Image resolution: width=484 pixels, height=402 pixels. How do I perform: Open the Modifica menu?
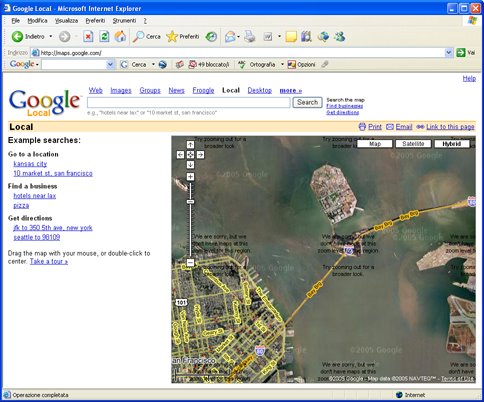pyautogui.click(x=37, y=21)
